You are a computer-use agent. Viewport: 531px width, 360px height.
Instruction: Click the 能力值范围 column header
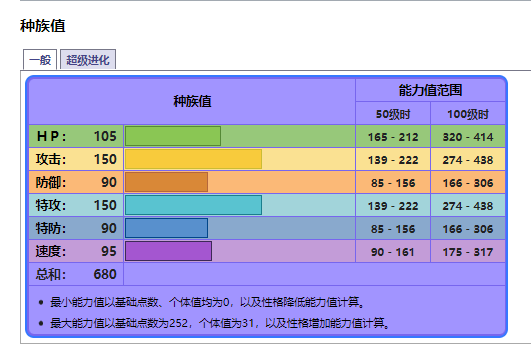pyautogui.click(x=430, y=90)
